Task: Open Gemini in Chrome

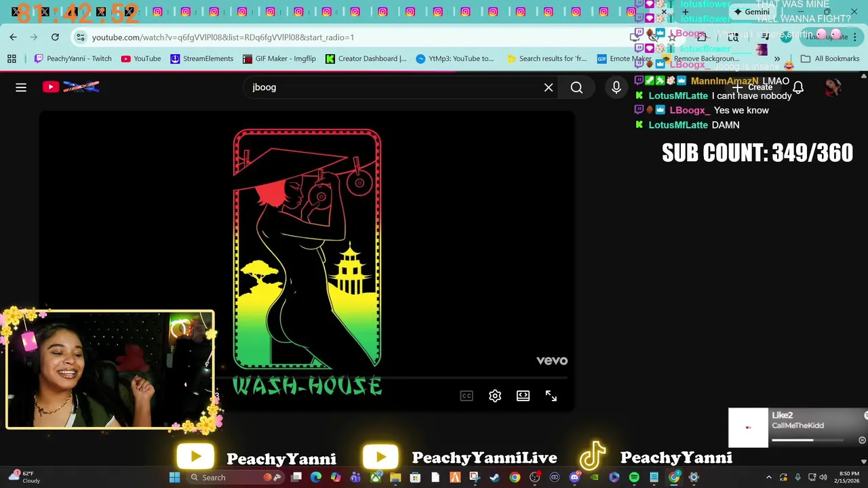Action: 751,12
